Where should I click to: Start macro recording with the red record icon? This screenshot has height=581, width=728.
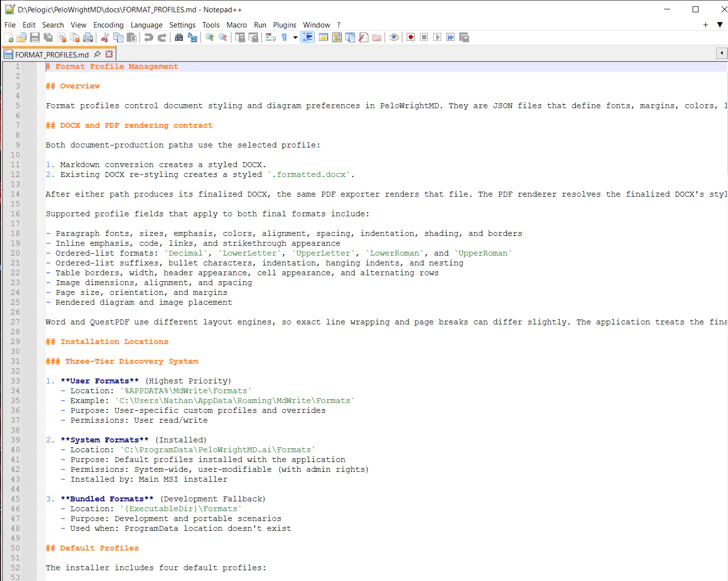(411, 37)
